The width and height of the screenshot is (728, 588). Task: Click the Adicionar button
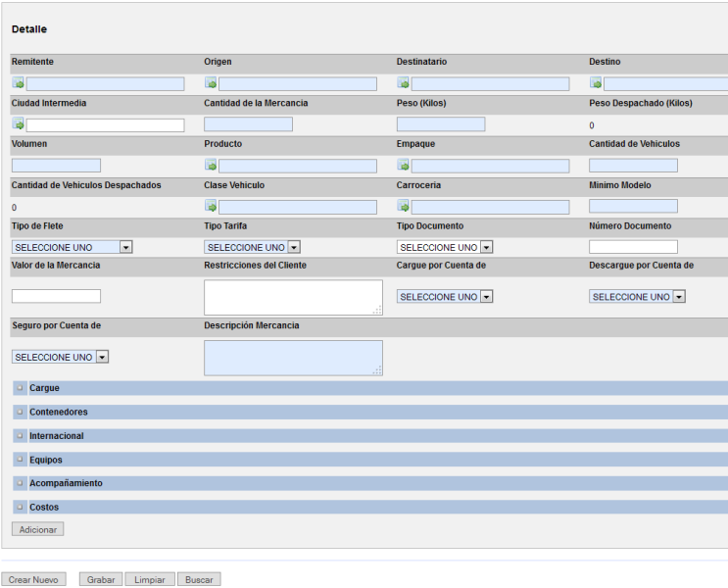(x=38, y=529)
